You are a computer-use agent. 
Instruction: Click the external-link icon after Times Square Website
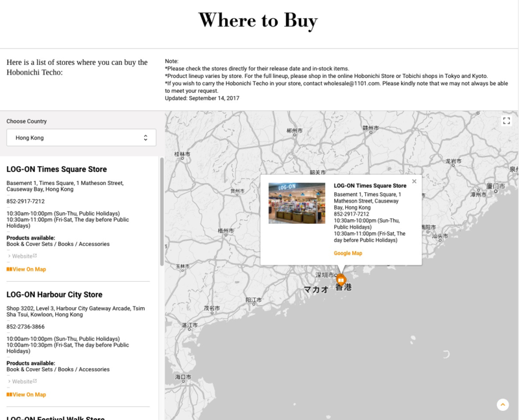tap(35, 256)
